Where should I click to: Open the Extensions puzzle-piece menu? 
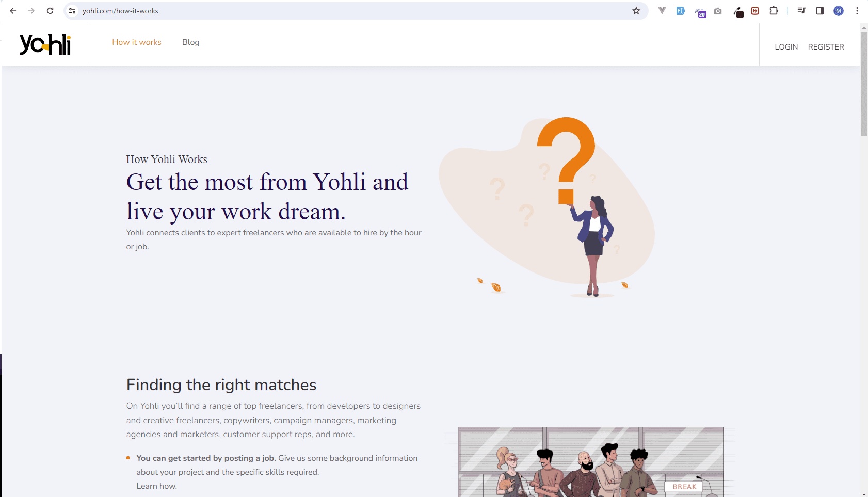click(774, 11)
